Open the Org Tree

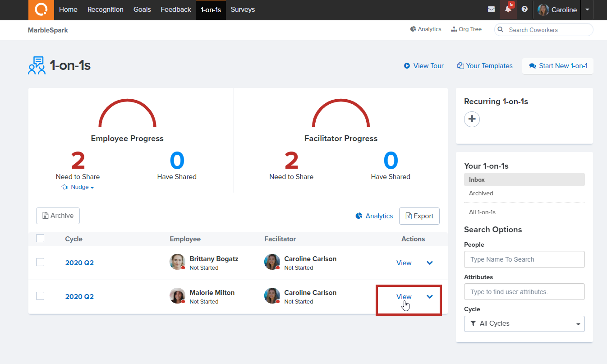[466, 29]
